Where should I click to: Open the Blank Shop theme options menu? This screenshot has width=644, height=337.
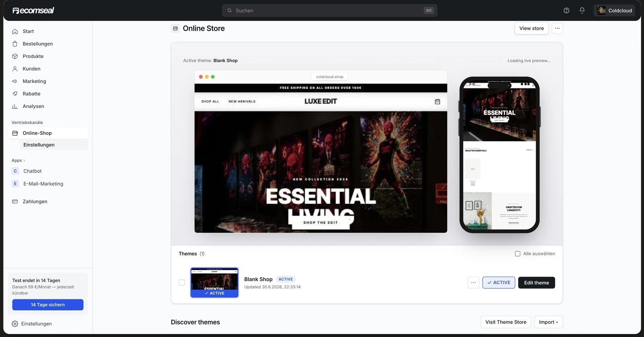[473, 283]
